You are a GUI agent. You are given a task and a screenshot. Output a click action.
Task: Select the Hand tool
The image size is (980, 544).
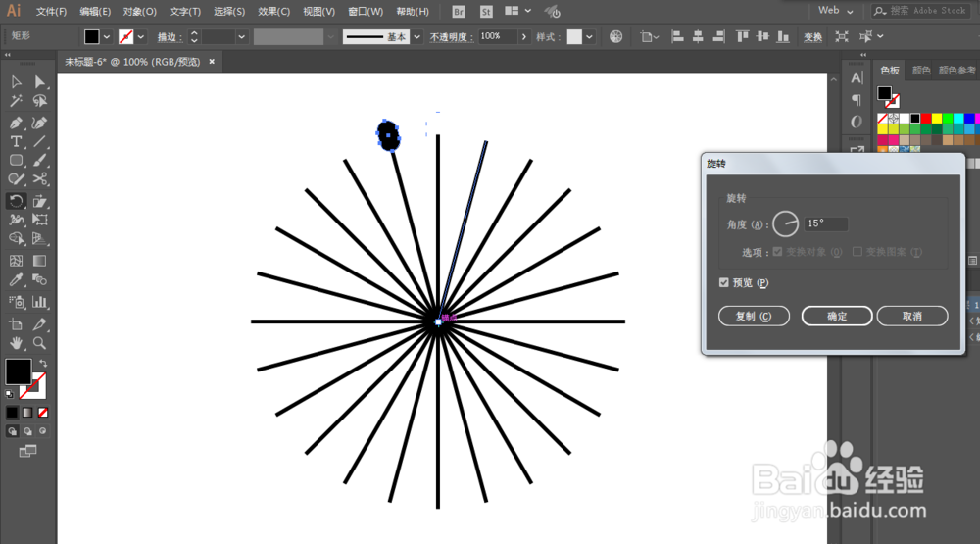[17, 343]
